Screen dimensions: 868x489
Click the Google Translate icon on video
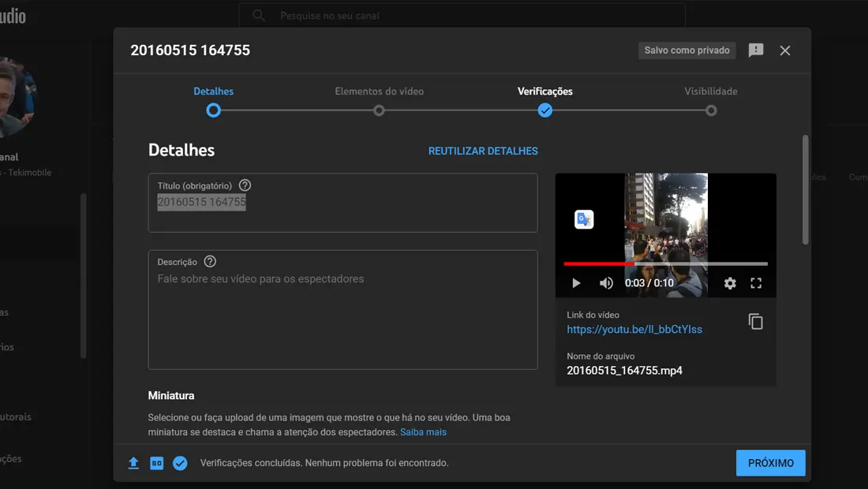[584, 219]
